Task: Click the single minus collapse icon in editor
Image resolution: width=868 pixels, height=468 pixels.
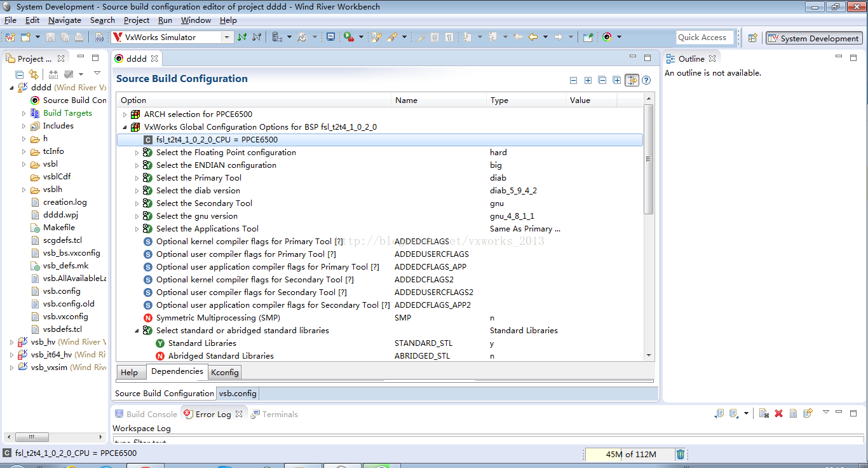Action: (x=573, y=80)
